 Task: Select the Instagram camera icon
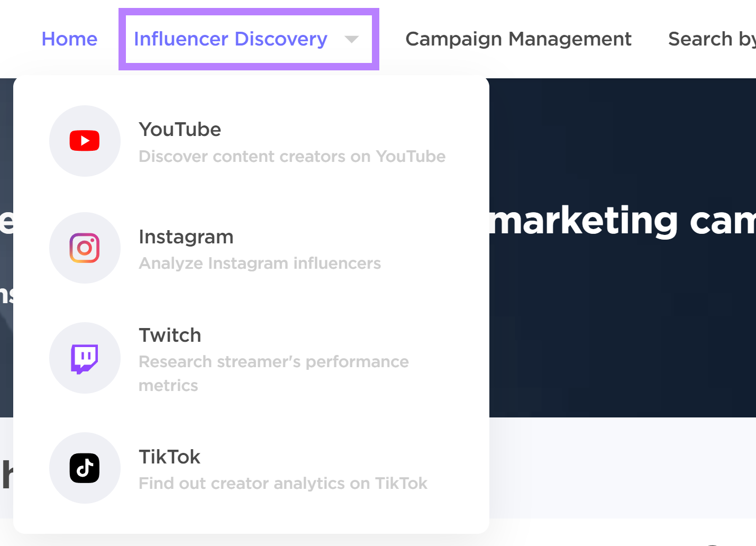85,248
